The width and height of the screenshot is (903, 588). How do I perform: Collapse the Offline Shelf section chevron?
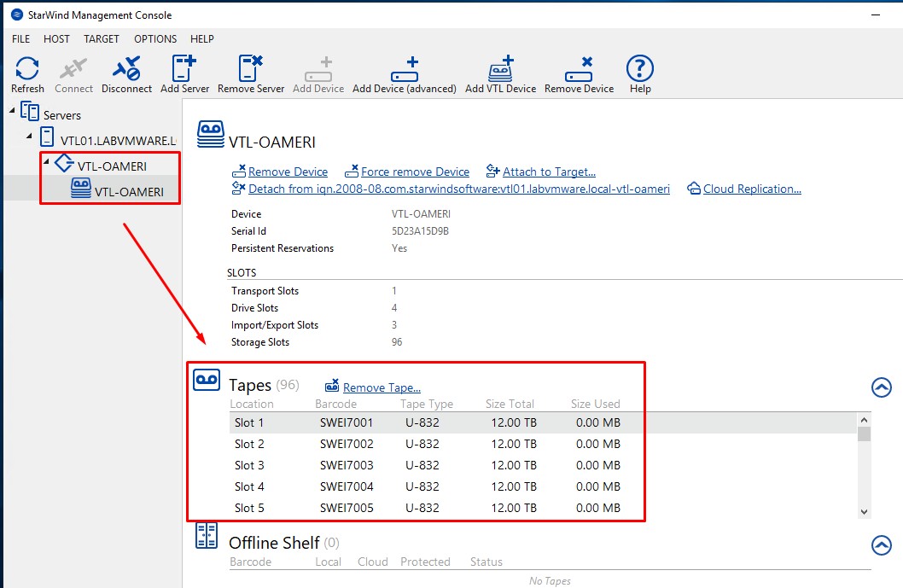882,544
